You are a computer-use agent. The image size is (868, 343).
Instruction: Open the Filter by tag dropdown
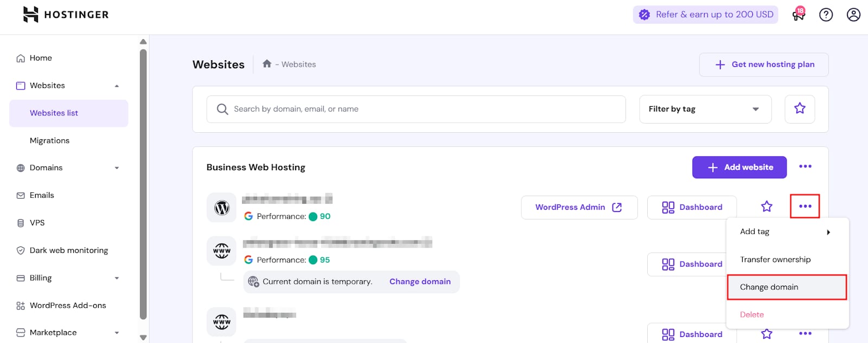[x=705, y=109]
